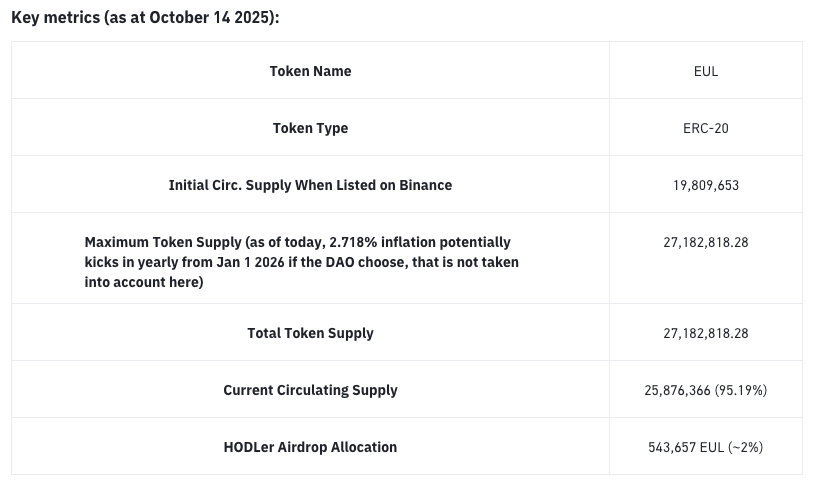
Task: Click the Initial Circ. Supply label
Action: click(x=310, y=185)
